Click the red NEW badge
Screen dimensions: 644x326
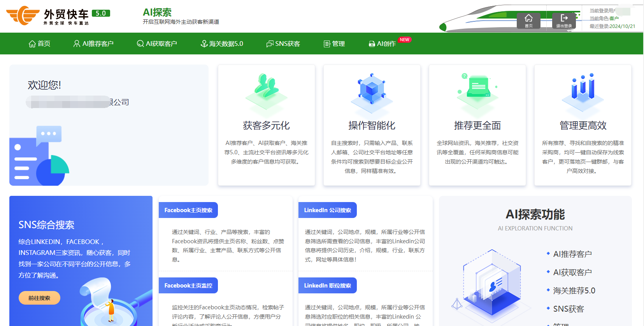[405, 40]
